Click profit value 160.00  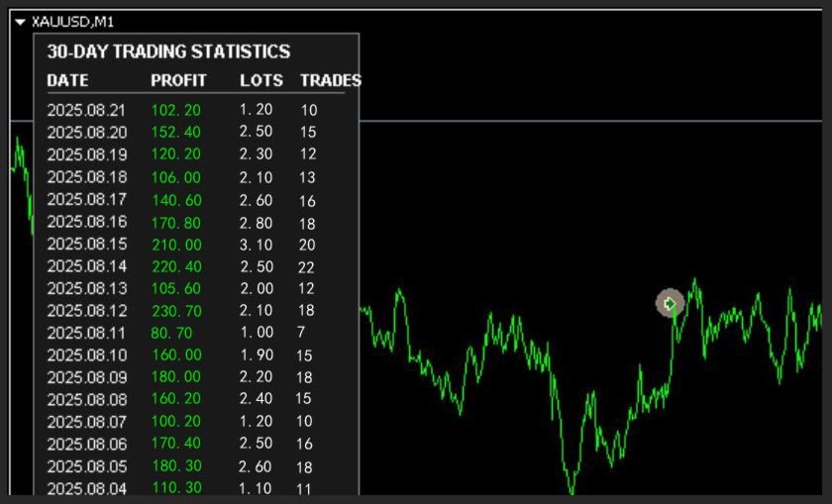[176, 354]
